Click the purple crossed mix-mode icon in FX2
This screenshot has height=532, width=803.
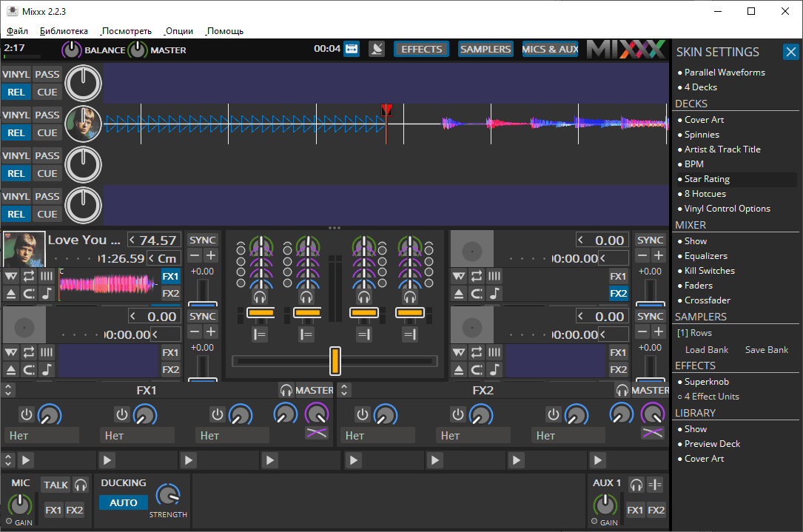(x=653, y=433)
